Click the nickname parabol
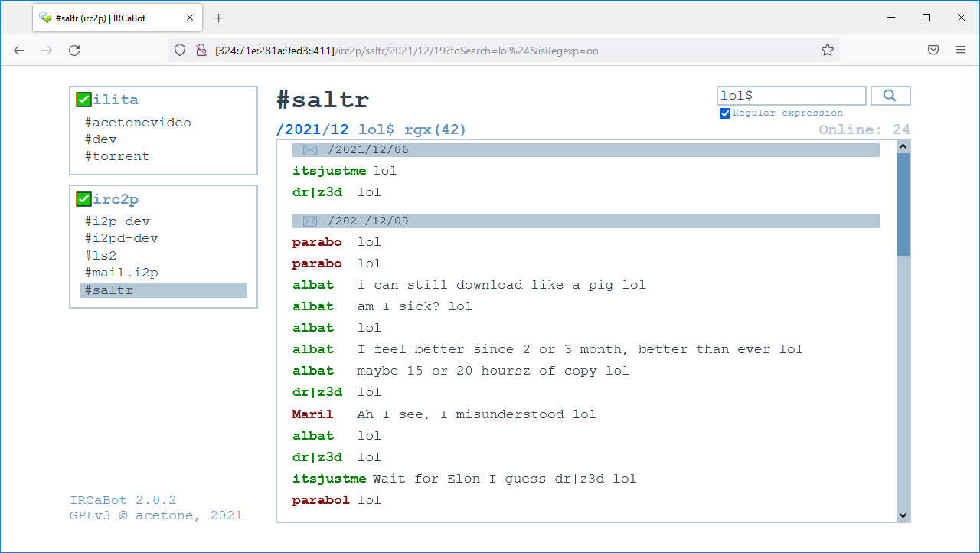The height and width of the screenshot is (553, 980). click(x=321, y=500)
